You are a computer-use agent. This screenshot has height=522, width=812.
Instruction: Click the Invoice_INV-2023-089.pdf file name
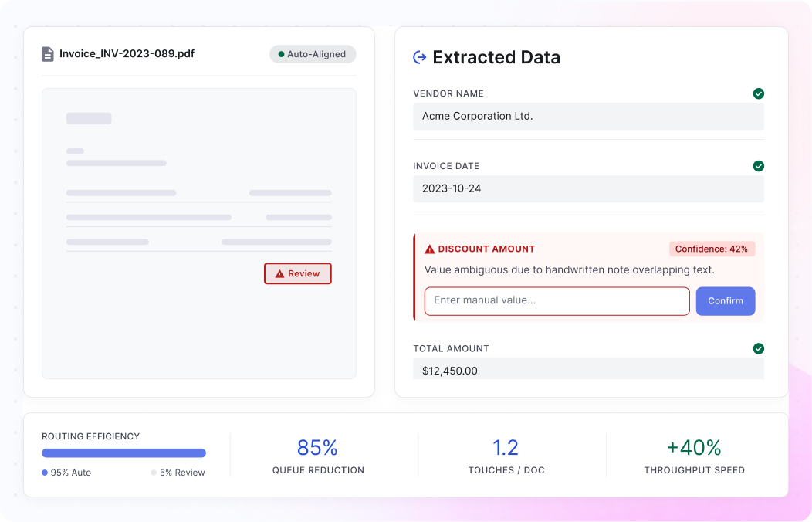point(127,53)
